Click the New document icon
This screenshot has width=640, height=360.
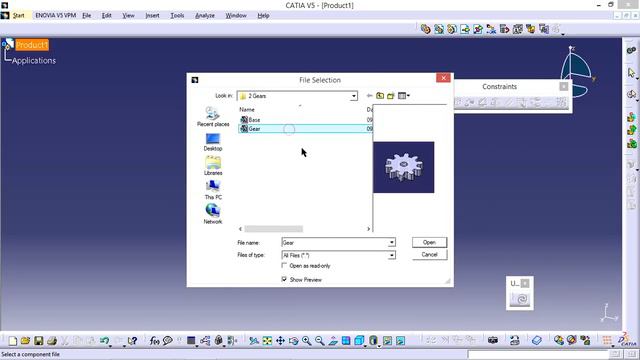tap(12, 340)
